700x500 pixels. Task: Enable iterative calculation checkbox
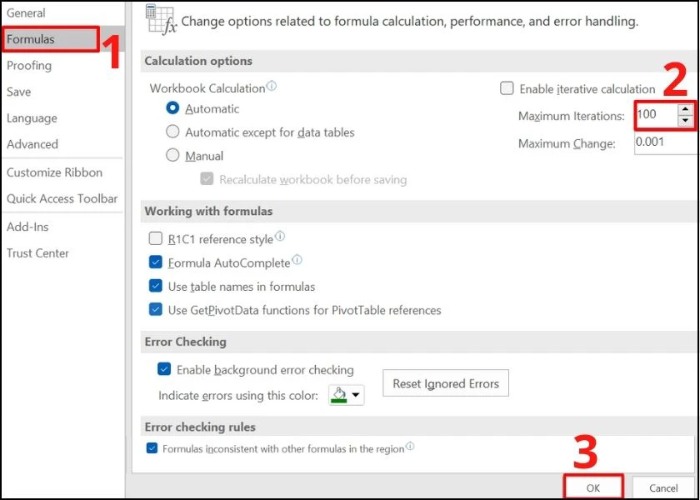pyautogui.click(x=507, y=89)
